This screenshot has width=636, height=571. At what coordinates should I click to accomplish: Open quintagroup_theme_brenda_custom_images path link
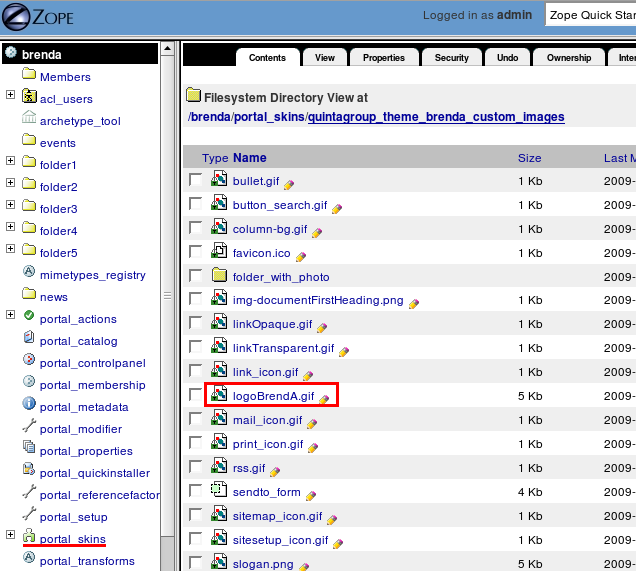pos(436,117)
